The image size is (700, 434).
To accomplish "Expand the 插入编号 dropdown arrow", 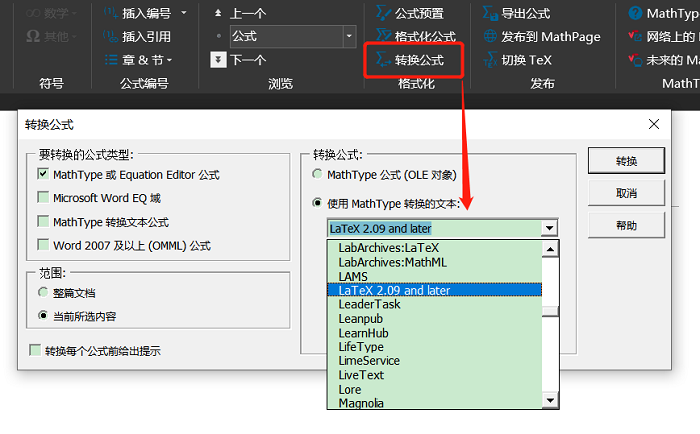I will pyautogui.click(x=183, y=13).
